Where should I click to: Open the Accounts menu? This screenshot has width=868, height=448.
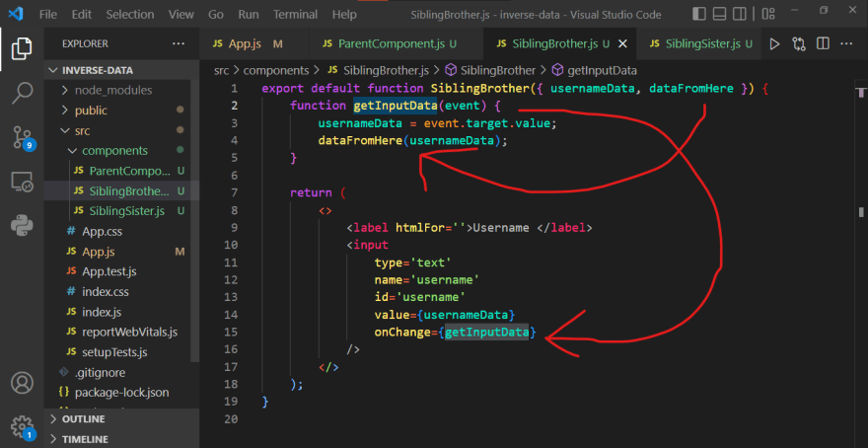pos(22,383)
